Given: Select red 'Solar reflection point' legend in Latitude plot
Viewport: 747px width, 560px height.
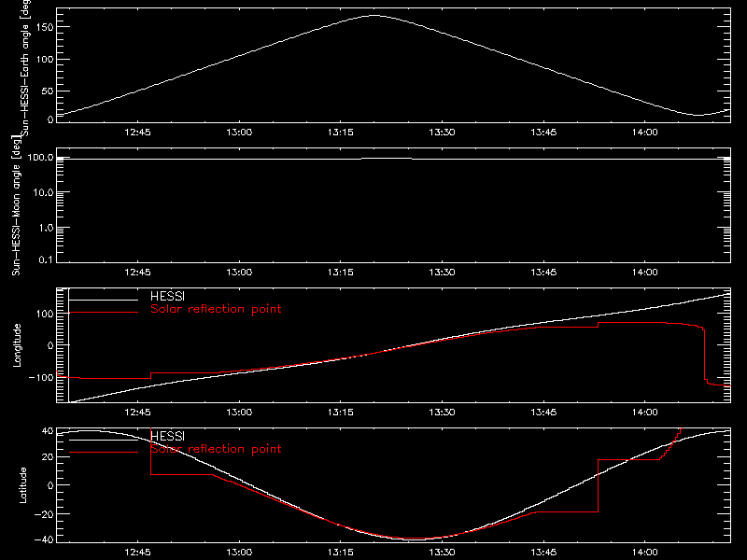Looking at the screenshot, I should 216,449.
